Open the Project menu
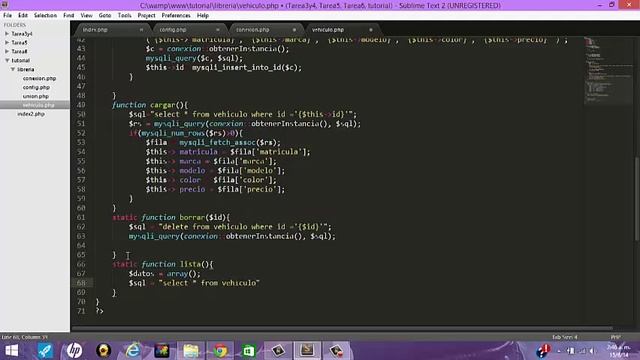The height and width of the screenshot is (360, 640). 147,16
